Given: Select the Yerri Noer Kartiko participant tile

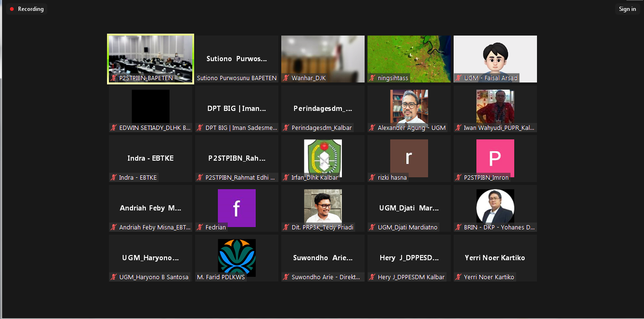Looking at the screenshot, I should [495, 258].
